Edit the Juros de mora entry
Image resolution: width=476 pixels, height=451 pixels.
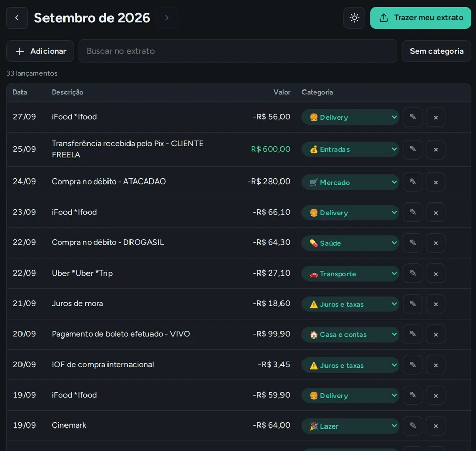413,304
